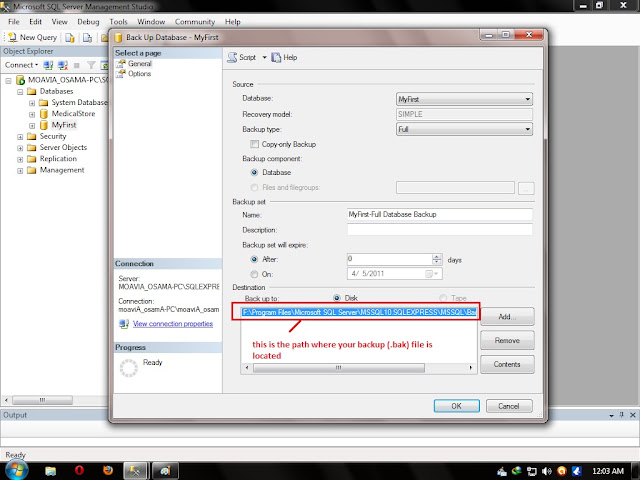Select the Disk destination radio button
The height and width of the screenshot is (480, 640).
pos(337,298)
